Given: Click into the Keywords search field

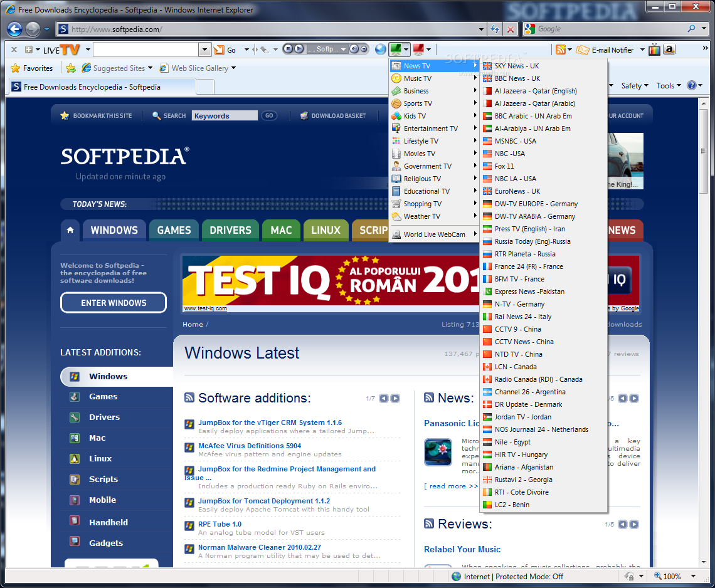Looking at the screenshot, I should 225,116.
